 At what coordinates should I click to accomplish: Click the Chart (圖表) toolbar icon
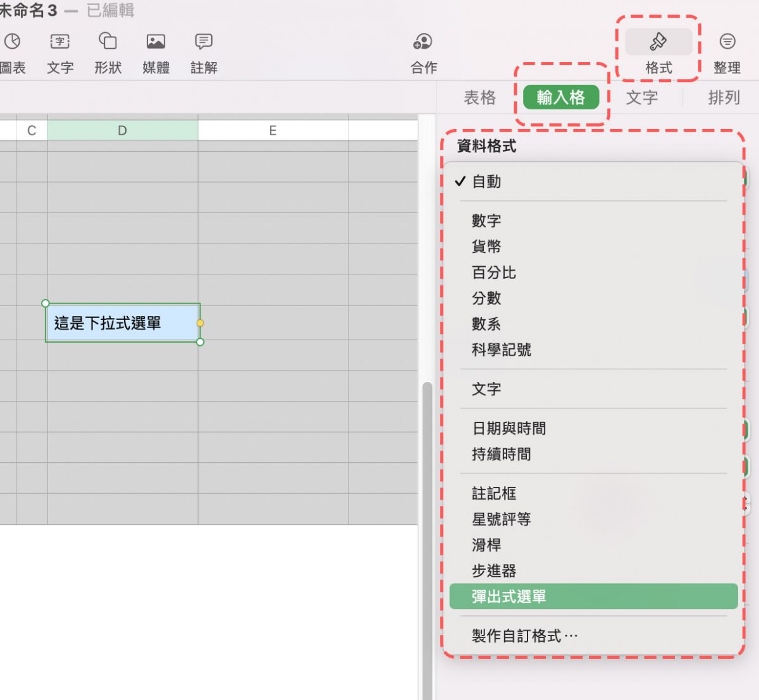coord(12,42)
